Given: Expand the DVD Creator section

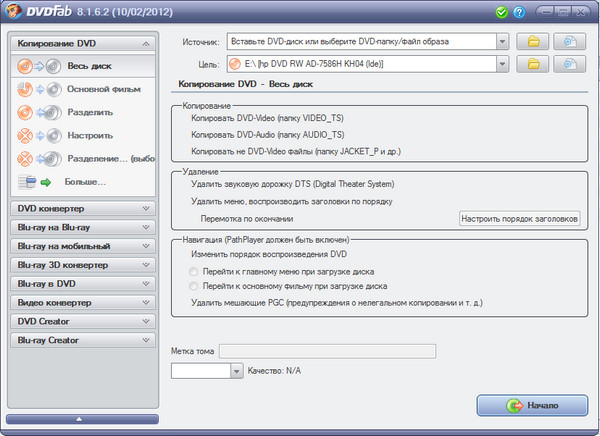Looking at the screenshot, I should coord(83,321).
